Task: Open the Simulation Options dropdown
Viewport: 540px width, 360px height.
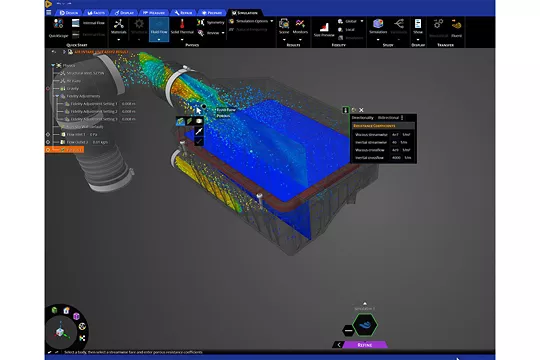Action: 251,21
